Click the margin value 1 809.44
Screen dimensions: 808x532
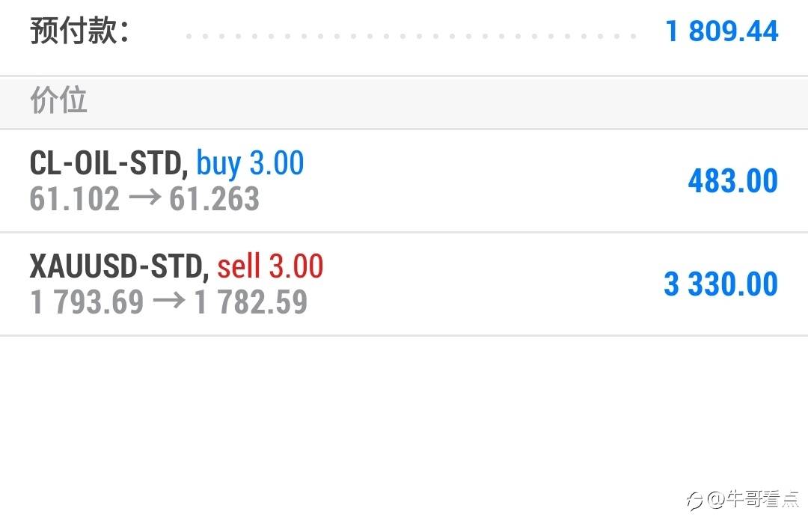point(722,31)
